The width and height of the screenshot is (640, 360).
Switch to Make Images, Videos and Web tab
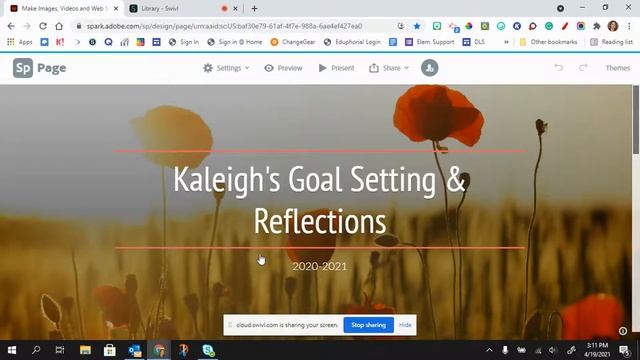coord(64,9)
